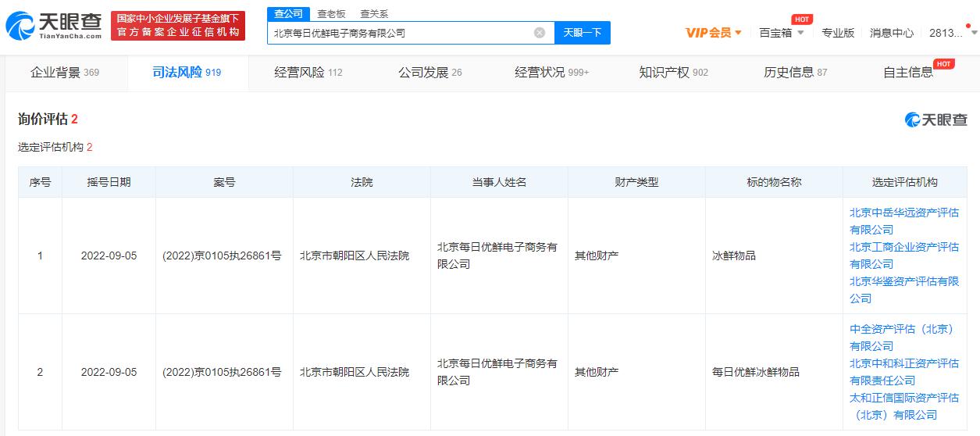Screen dimensions: 980x436
Task: Click the party name cell in row 1
Action: click(x=497, y=256)
